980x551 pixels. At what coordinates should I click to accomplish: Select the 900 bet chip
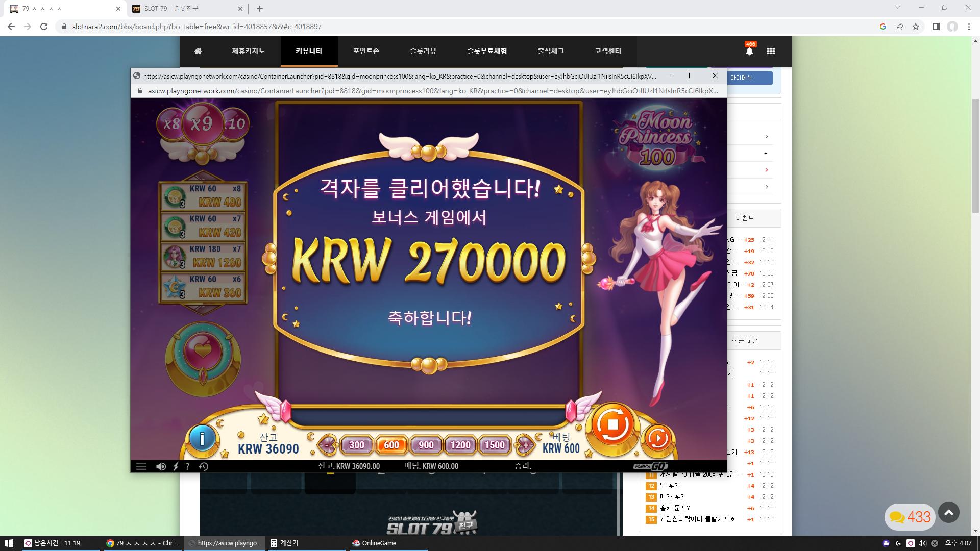pyautogui.click(x=426, y=445)
